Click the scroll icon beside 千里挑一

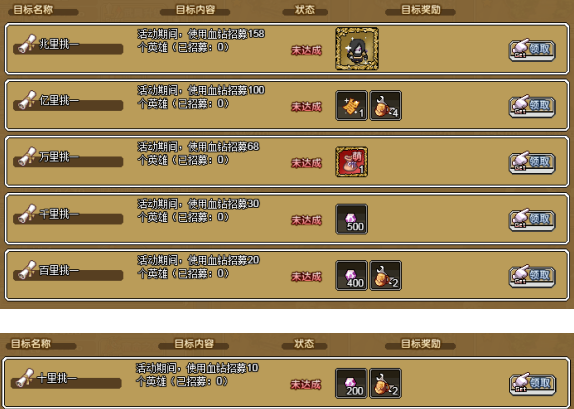coord(27,213)
